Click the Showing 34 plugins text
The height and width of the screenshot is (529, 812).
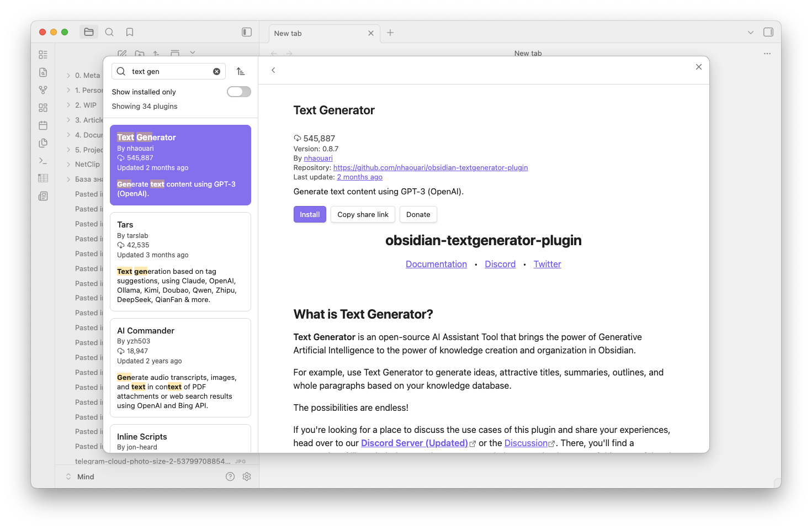pyautogui.click(x=145, y=106)
